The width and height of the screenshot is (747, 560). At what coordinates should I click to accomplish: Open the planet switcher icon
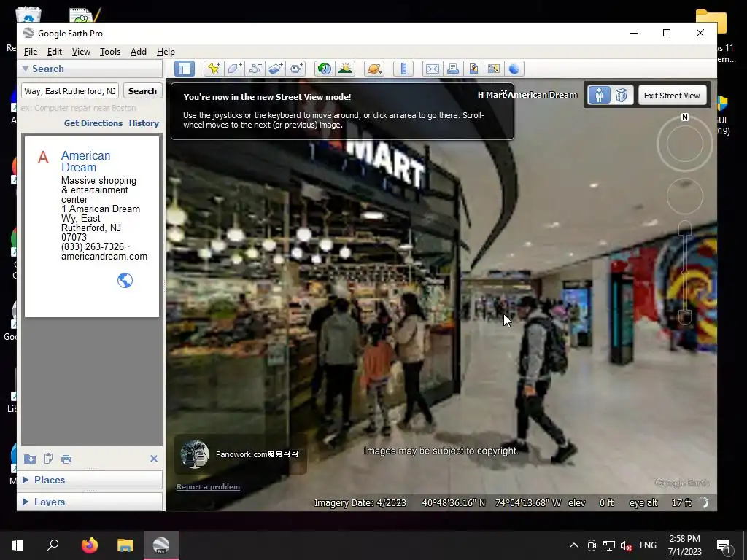coord(374,69)
